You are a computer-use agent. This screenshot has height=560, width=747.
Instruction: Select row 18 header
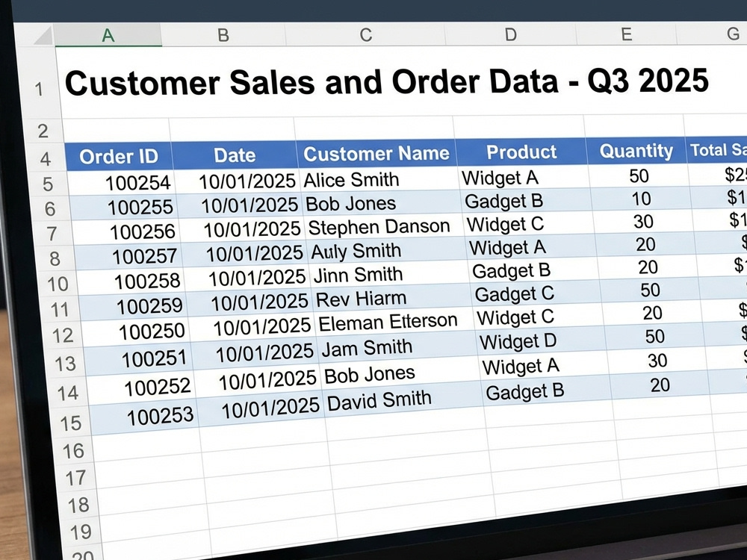(x=78, y=505)
